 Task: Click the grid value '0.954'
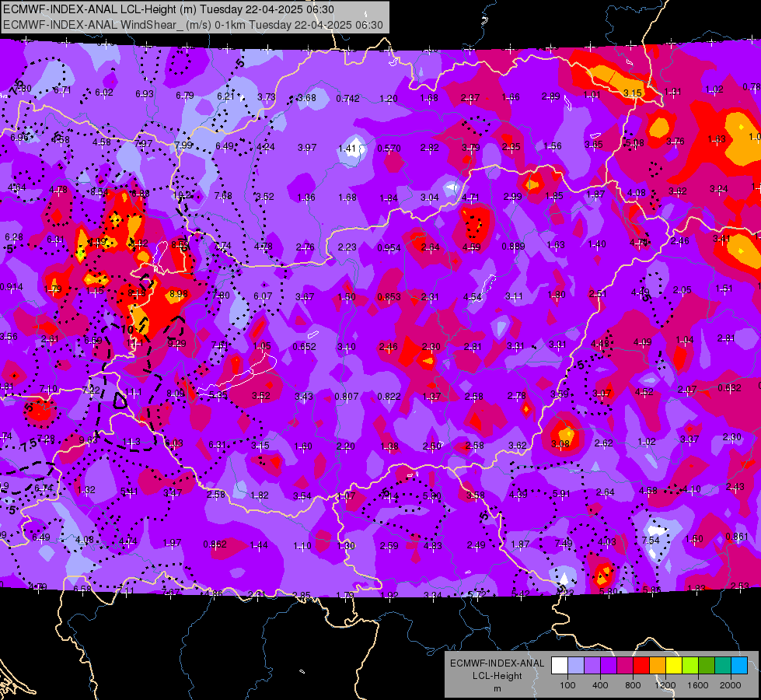coord(389,248)
